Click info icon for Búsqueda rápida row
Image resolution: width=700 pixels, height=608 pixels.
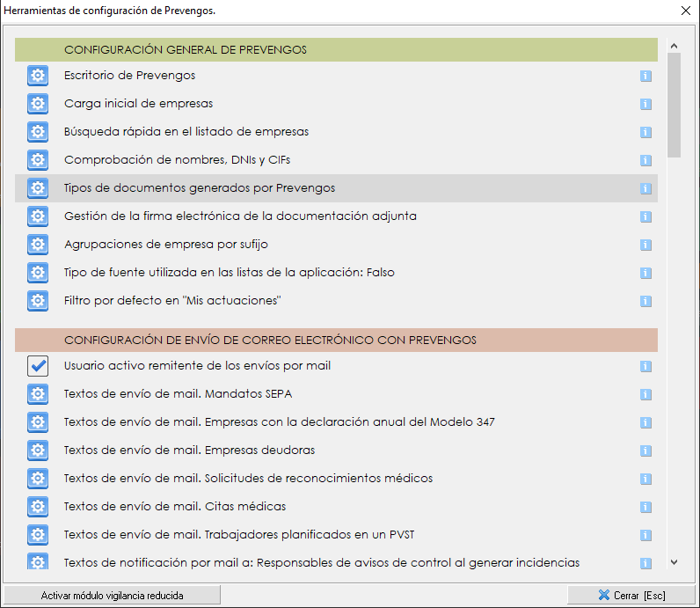pos(645,132)
